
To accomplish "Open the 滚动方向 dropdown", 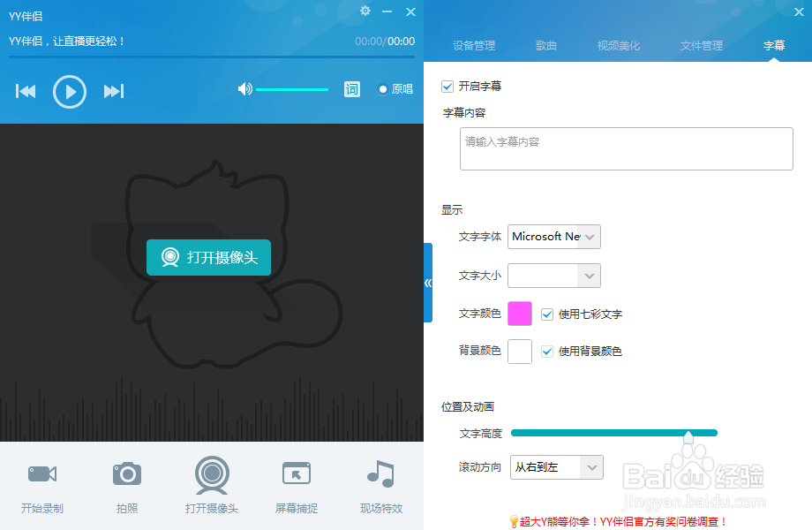I will point(557,467).
